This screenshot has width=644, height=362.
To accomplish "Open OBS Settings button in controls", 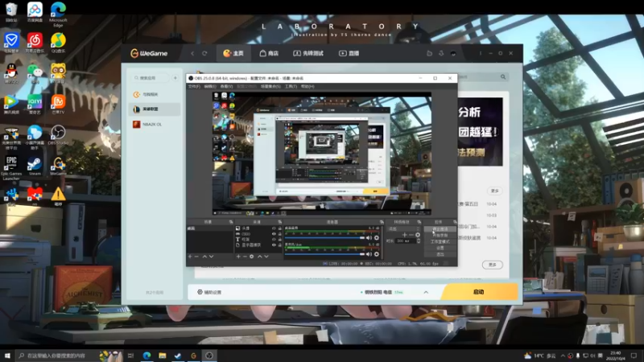I will [440, 248].
